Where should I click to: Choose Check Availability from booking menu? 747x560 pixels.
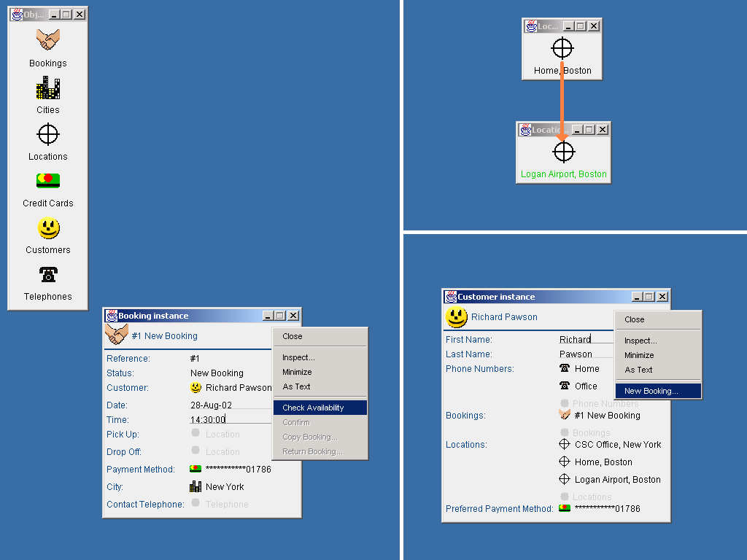tap(320, 408)
